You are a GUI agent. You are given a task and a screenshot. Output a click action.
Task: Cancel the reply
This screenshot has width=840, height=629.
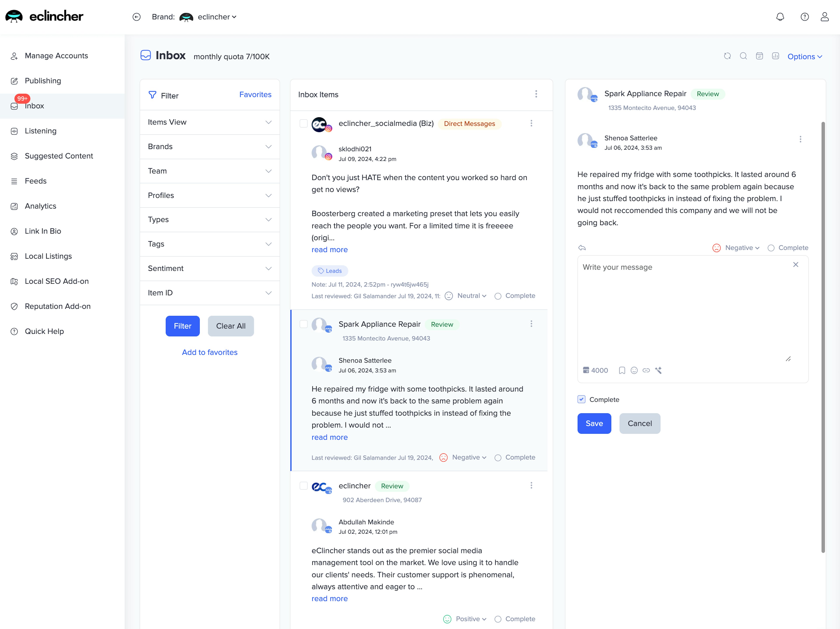[639, 423]
